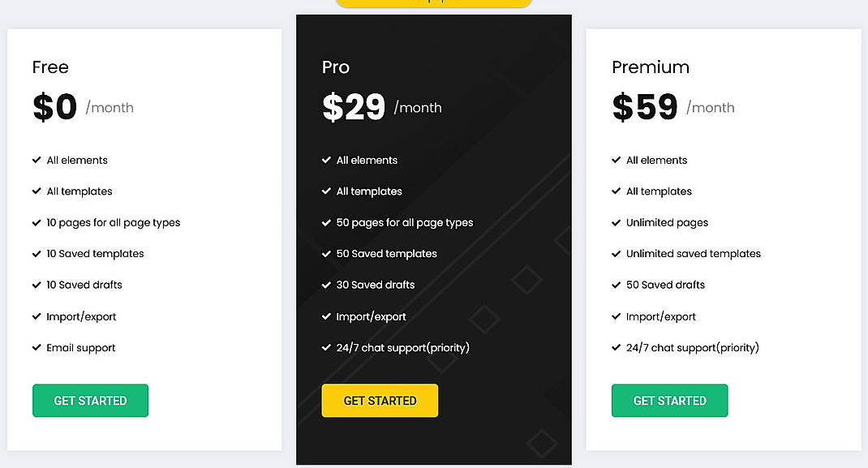Click the checkmark beside Unlimited saved templates
Screen dimensions: 868x468
click(x=617, y=253)
